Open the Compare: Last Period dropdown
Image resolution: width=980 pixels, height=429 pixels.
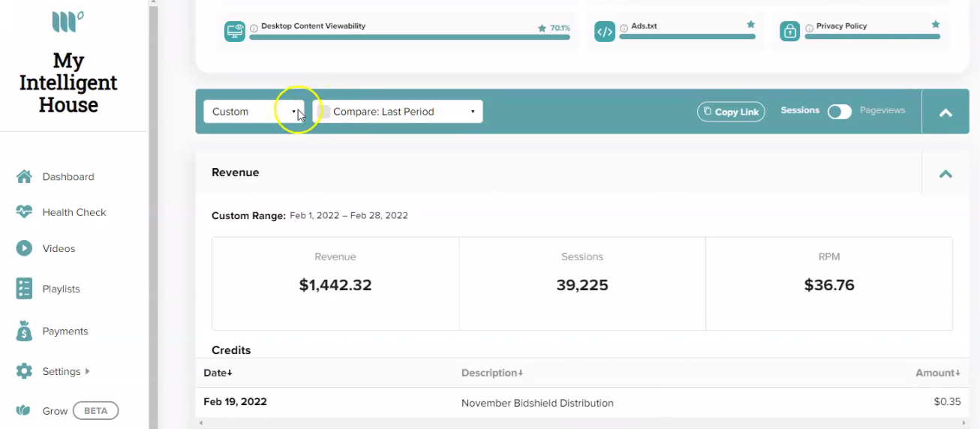[398, 112]
